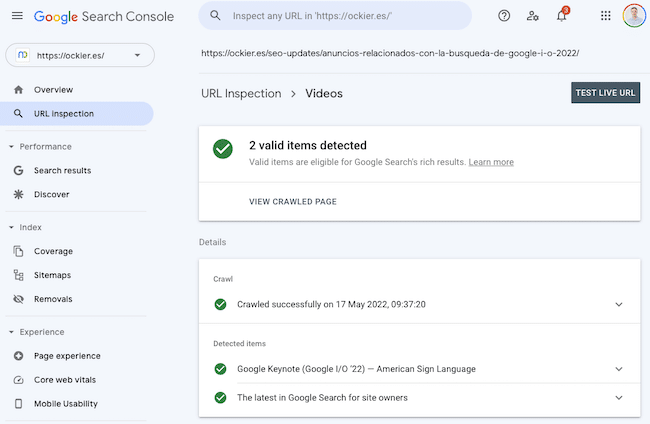The height and width of the screenshot is (424, 650).
Task: Open the notifications bell
Action: coord(562,15)
